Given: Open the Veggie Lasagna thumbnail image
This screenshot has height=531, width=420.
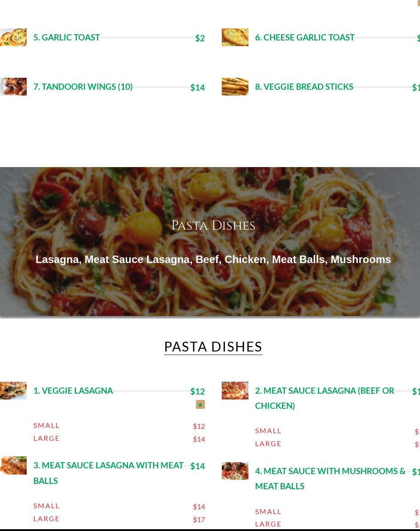Looking at the screenshot, I should pos(13,391).
